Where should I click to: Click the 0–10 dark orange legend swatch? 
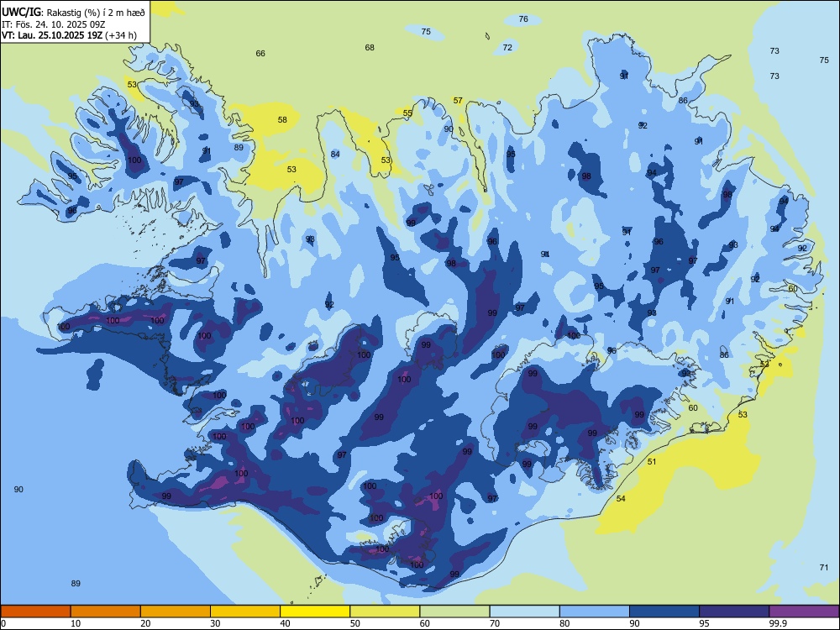pyautogui.click(x=35, y=612)
